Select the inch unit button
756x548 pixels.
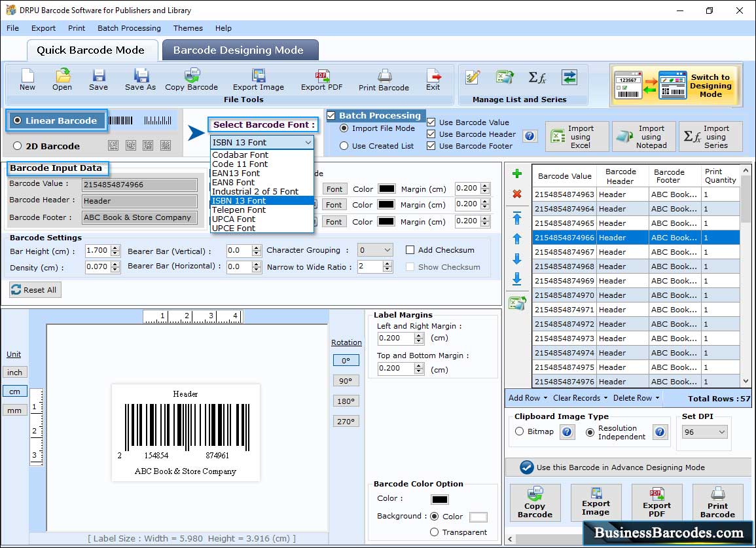pos(14,373)
